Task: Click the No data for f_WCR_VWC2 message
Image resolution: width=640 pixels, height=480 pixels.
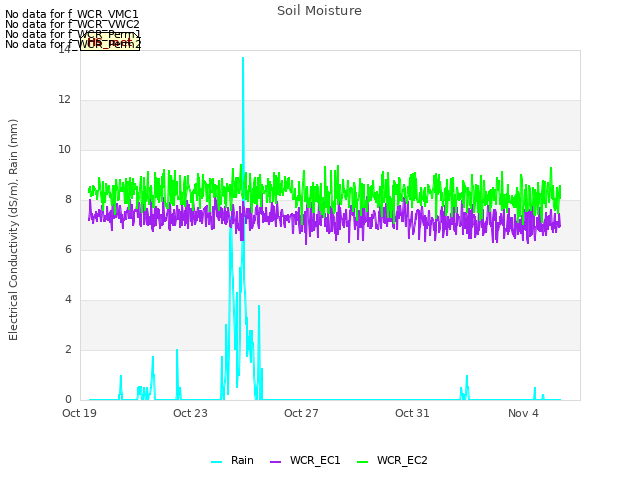Action: point(72,24)
